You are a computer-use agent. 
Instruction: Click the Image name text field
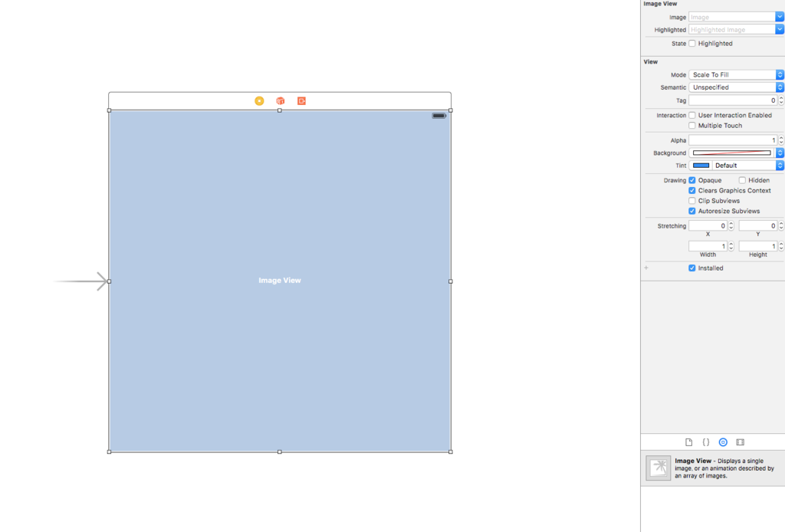tap(732, 17)
